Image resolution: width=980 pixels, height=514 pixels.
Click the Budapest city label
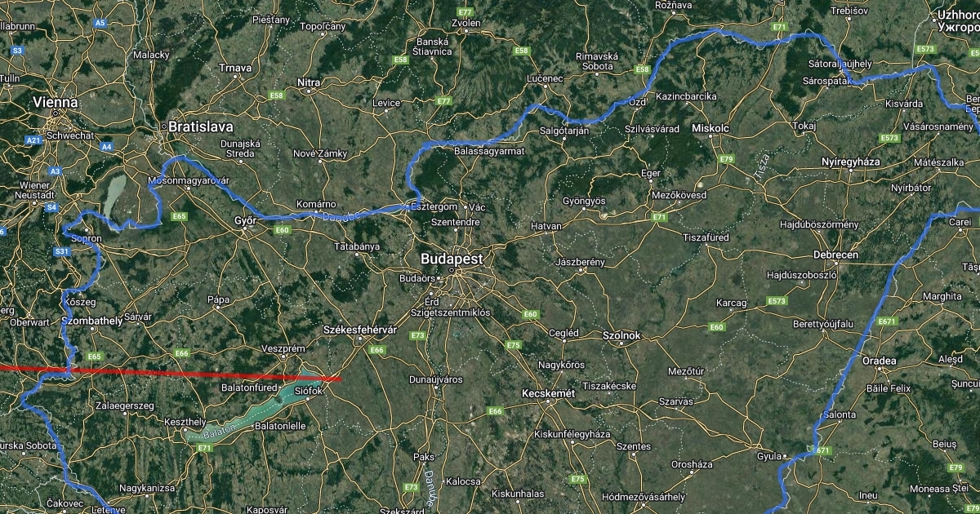pos(452,259)
